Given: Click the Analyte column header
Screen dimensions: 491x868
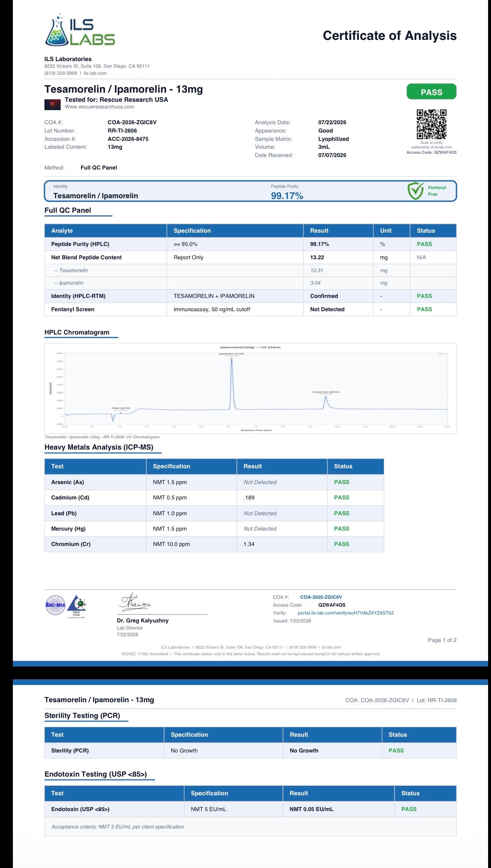Looking at the screenshot, I should click(x=62, y=231).
